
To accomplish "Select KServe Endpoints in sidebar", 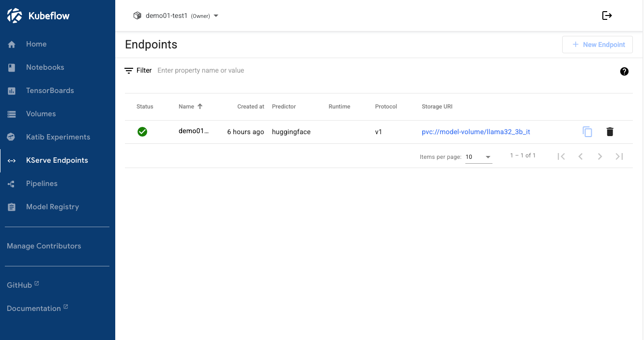I will pos(58,160).
